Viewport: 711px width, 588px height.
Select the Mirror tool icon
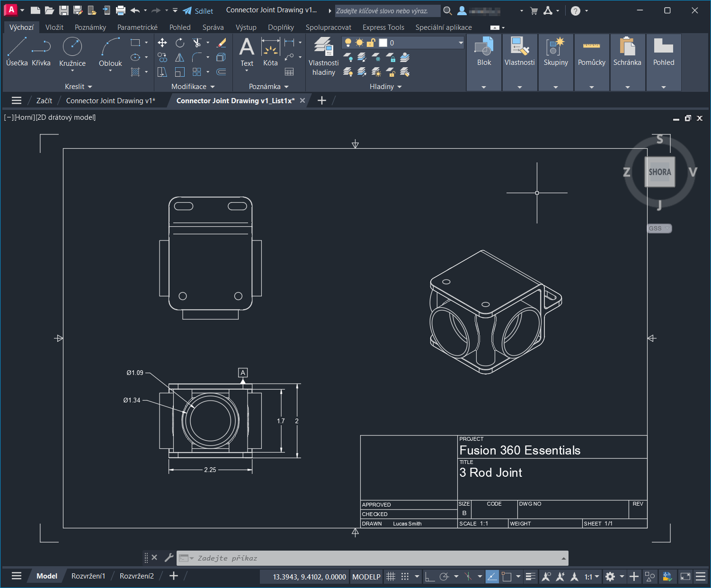coord(180,58)
